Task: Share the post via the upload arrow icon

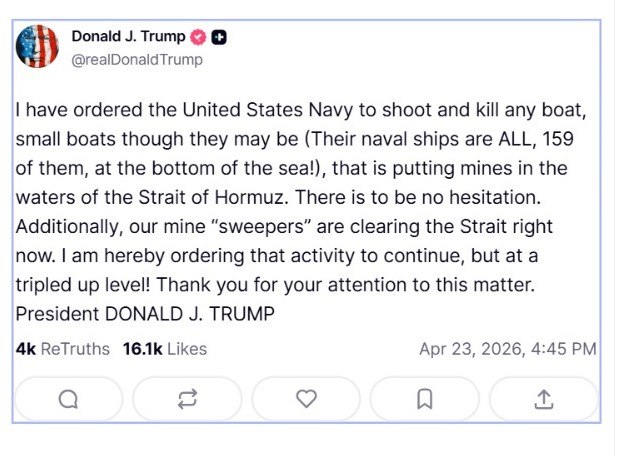Action: click(543, 399)
